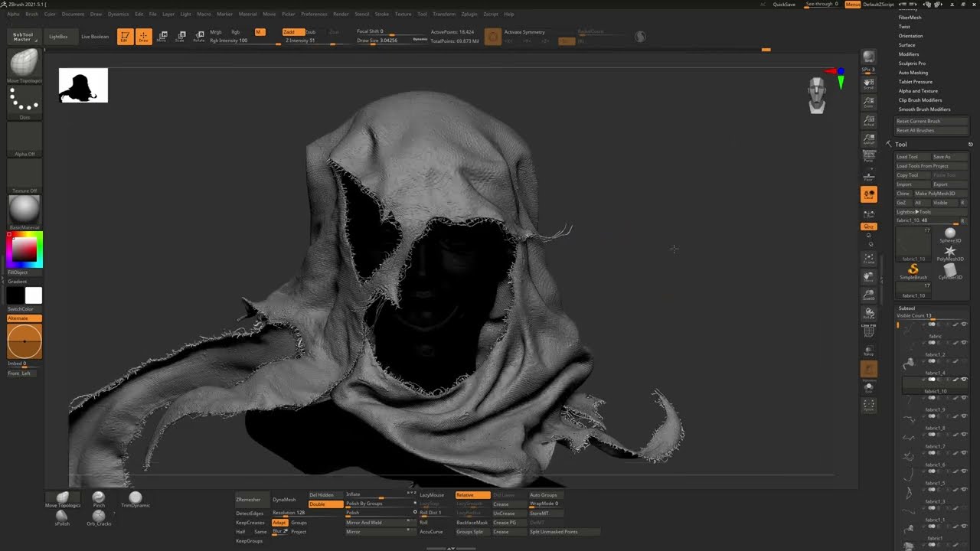Image resolution: width=980 pixels, height=551 pixels.
Task: Click the ZRemesher button
Action: point(251,500)
